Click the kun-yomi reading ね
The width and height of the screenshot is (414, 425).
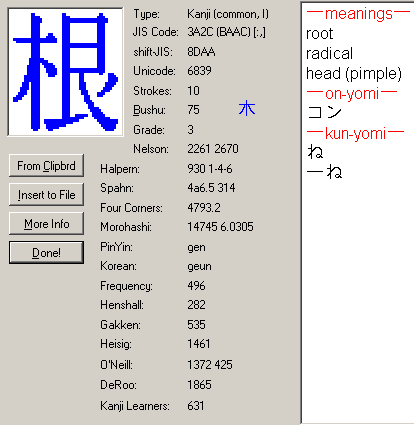pos(315,152)
